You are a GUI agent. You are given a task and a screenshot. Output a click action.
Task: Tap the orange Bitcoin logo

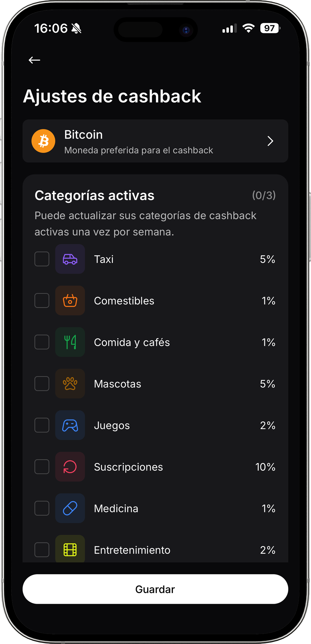[43, 141]
